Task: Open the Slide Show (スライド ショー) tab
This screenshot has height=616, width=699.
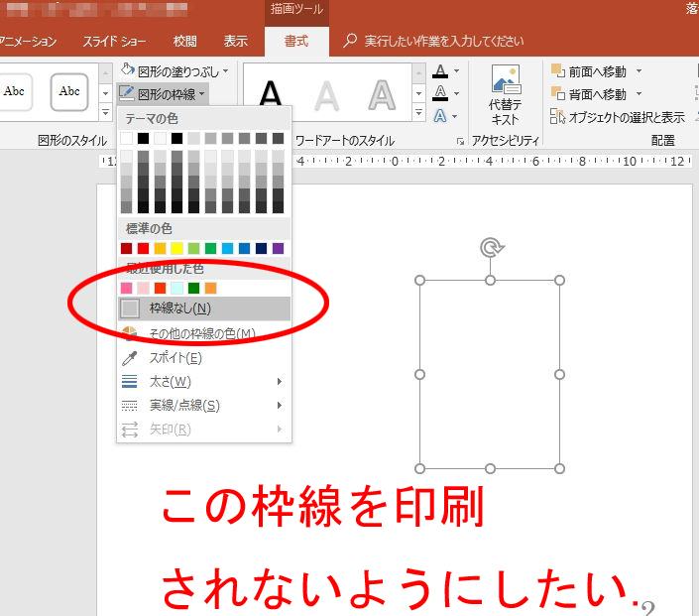Action: (x=115, y=41)
